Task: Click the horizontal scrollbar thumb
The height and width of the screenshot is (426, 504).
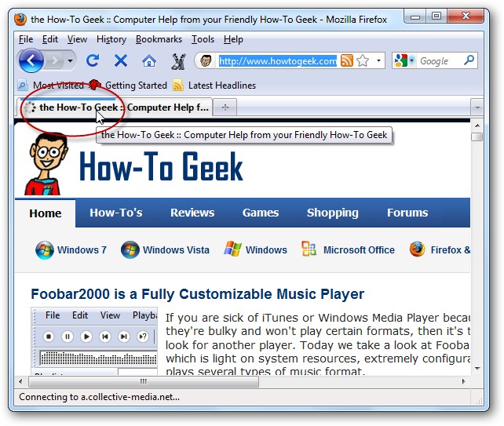Action: point(144,381)
